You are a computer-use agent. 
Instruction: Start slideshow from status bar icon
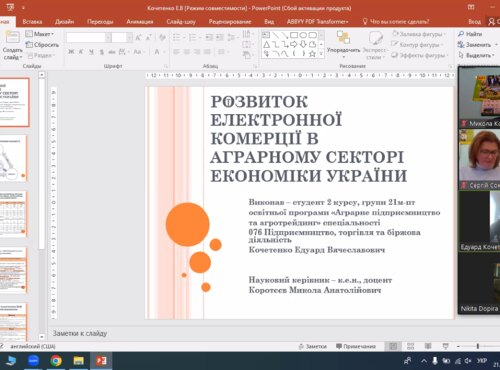tap(445, 346)
